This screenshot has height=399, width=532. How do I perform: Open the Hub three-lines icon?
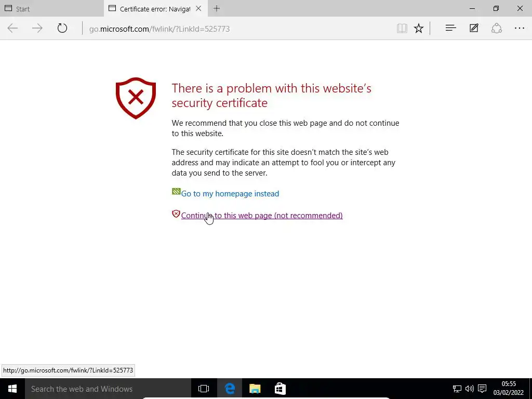[450, 28]
